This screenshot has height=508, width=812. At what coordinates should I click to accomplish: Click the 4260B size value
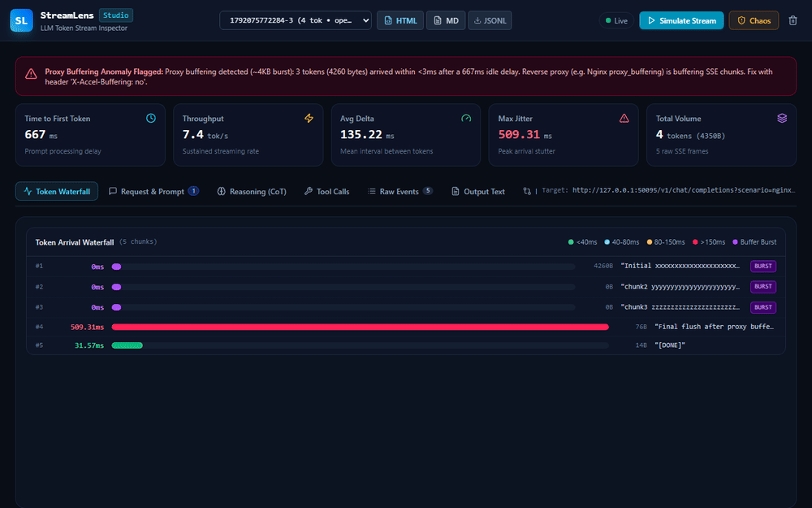(x=603, y=266)
